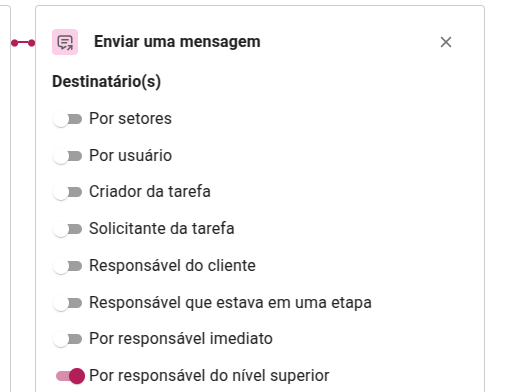Click the connector dot touching the panel edge

pos(32,43)
